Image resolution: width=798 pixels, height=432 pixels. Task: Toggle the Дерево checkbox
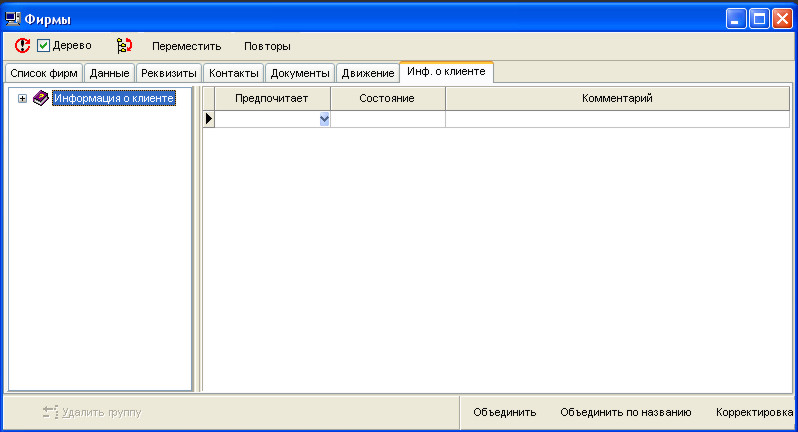pos(44,46)
